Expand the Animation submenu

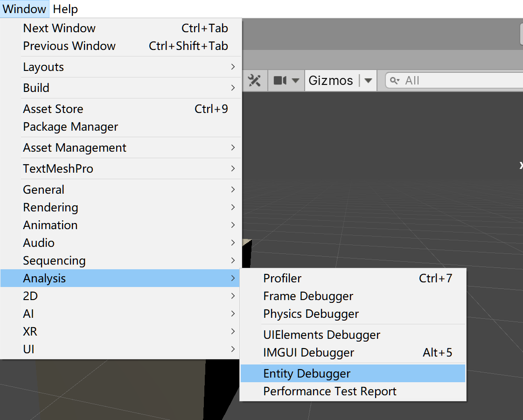coord(121,225)
